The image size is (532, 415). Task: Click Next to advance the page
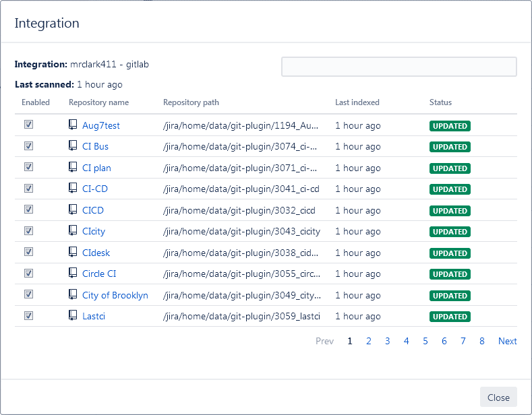(507, 341)
